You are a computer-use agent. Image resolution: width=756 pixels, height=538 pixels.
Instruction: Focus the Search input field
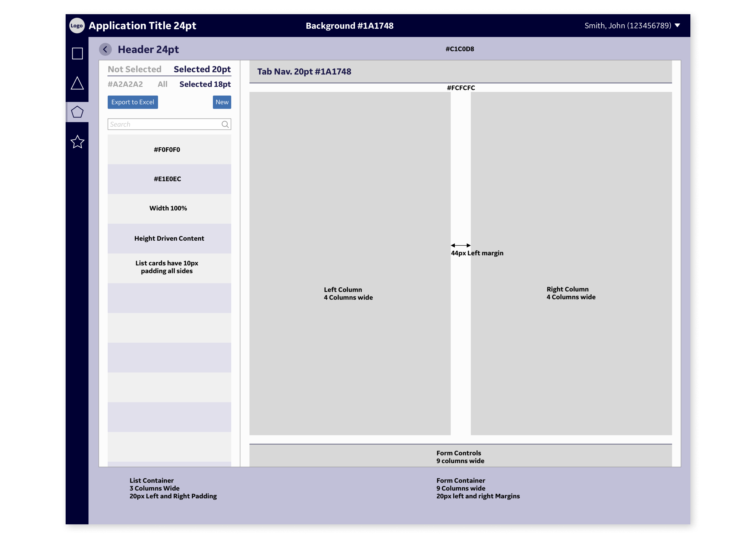coord(169,124)
